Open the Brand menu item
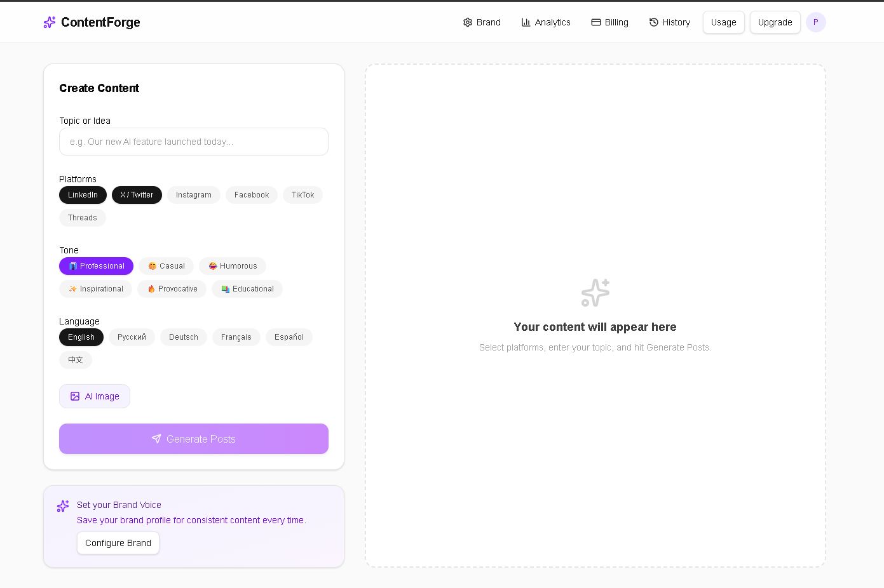 coord(482,22)
